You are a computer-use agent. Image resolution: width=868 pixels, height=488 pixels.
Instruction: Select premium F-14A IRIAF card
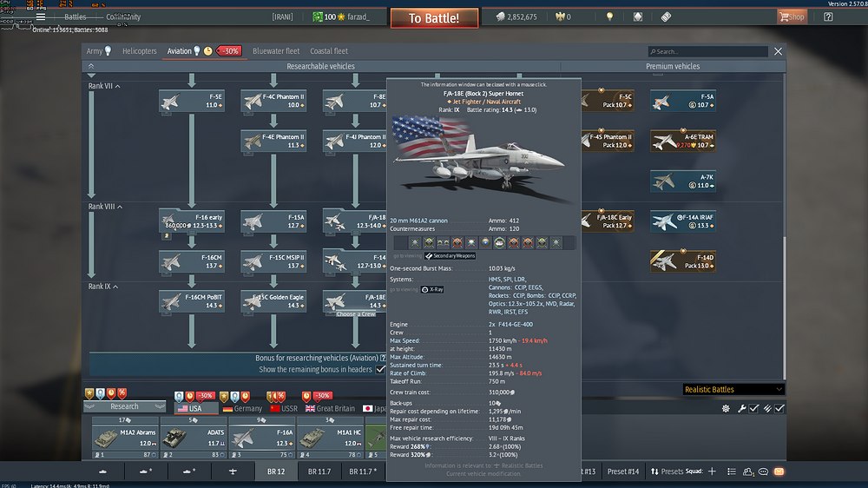coord(683,221)
